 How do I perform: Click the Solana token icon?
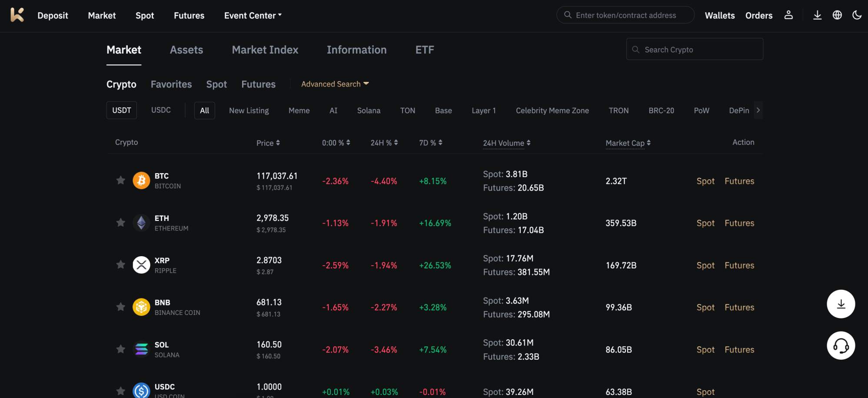[x=141, y=349]
